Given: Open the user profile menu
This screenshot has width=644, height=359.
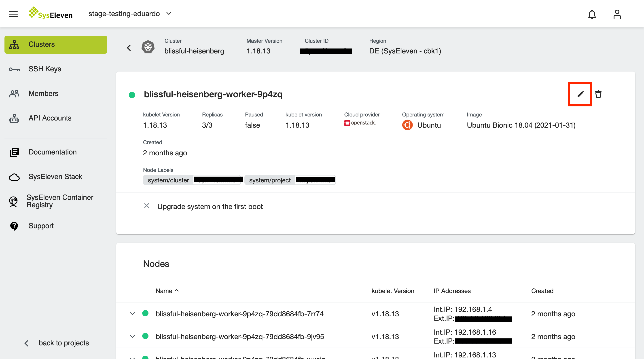Looking at the screenshot, I should click(617, 14).
